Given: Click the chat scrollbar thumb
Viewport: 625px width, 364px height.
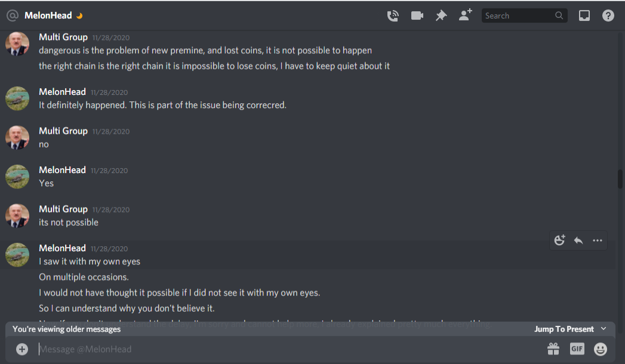Looking at the screenshot, I should pos(620,179).
